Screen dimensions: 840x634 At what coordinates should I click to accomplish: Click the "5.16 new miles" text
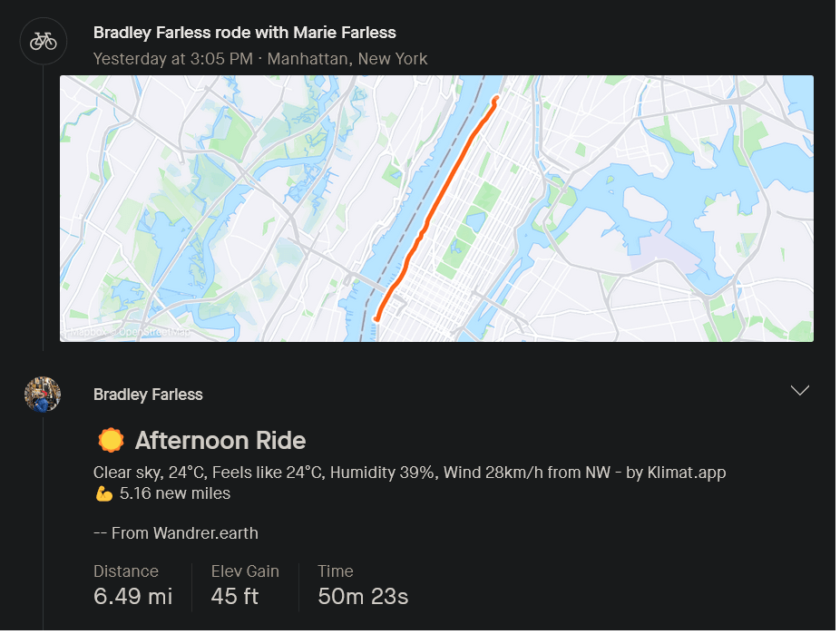point(175,494)
